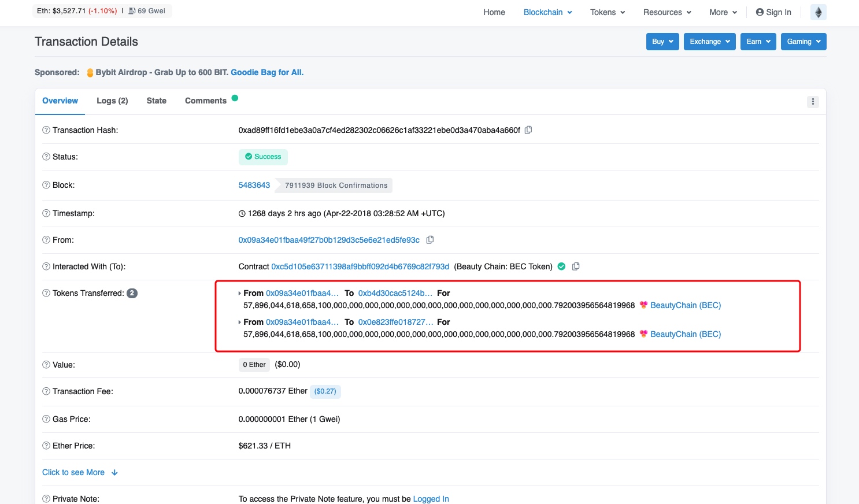The width and height of the screenshot is (859, 504).
Task: Click the help icon beside Private Note
Action: [x=46, y=499]
